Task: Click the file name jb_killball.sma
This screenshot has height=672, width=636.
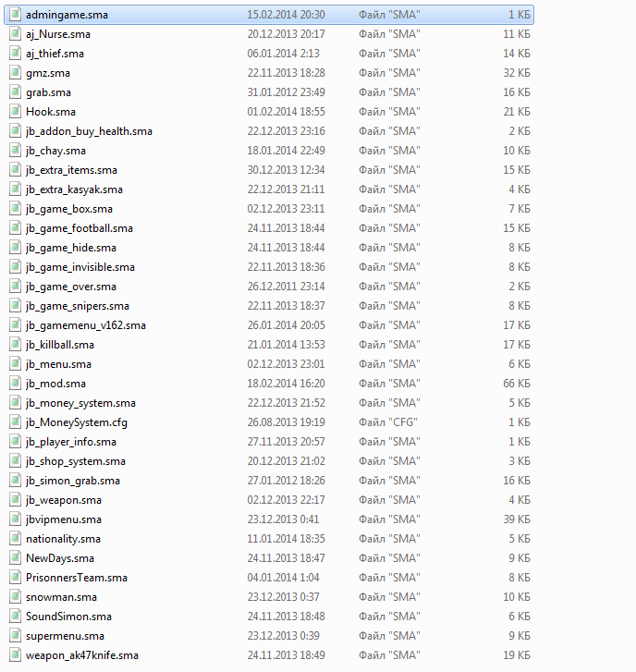Action: 59,345
